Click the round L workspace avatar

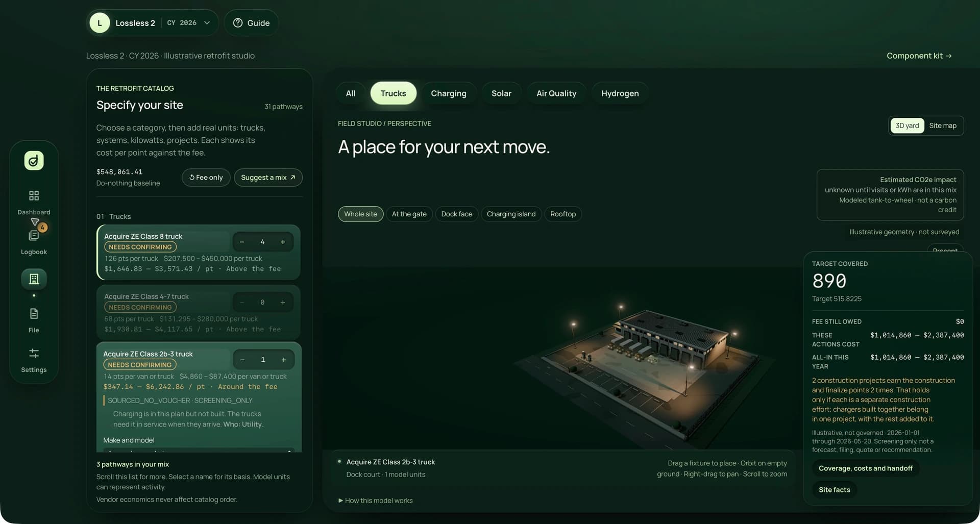coord(100,23)
